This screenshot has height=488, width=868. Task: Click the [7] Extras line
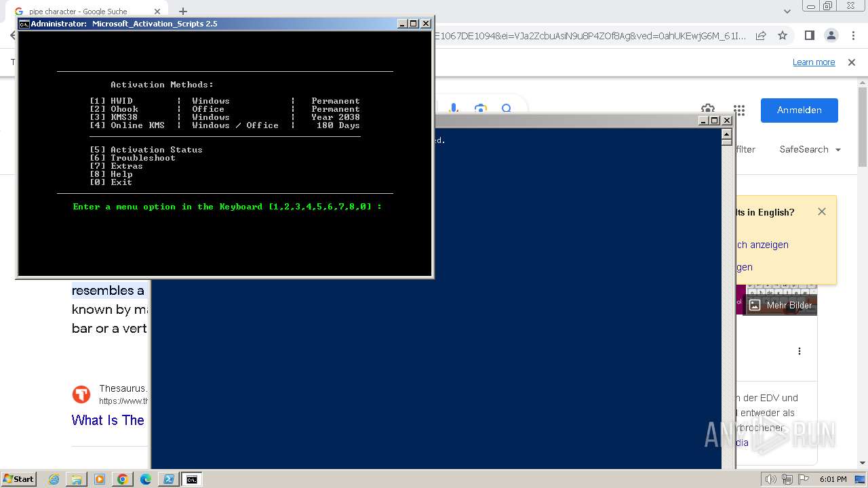(116, 166)
